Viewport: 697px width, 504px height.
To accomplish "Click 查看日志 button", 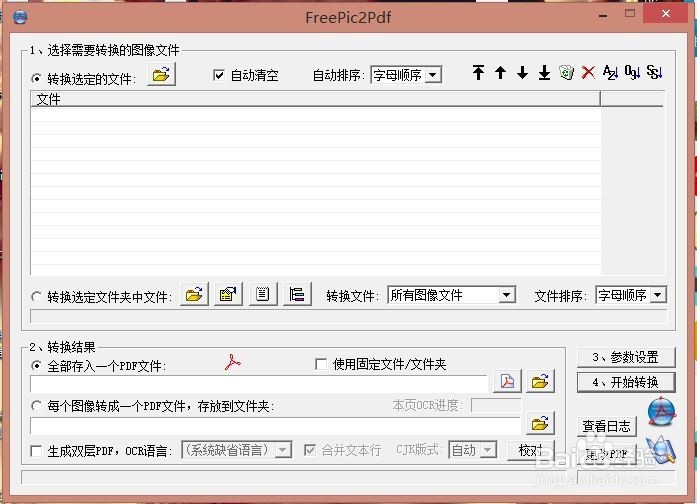I will [x=606, y=426].
